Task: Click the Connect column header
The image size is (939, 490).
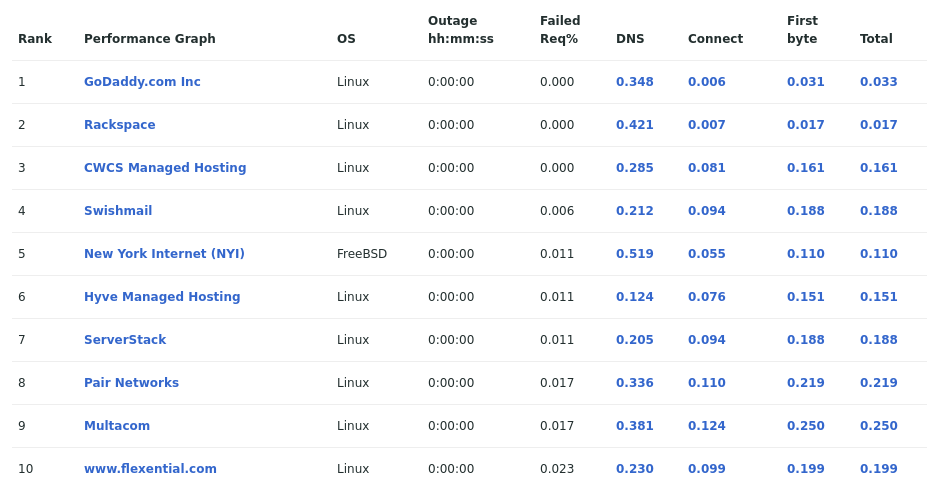Action: pos(715,39)
